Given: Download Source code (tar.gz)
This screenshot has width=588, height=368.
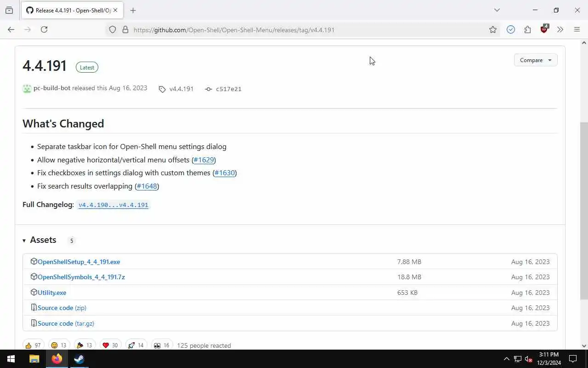Looking at the screenshot, I should click(66, 323).
